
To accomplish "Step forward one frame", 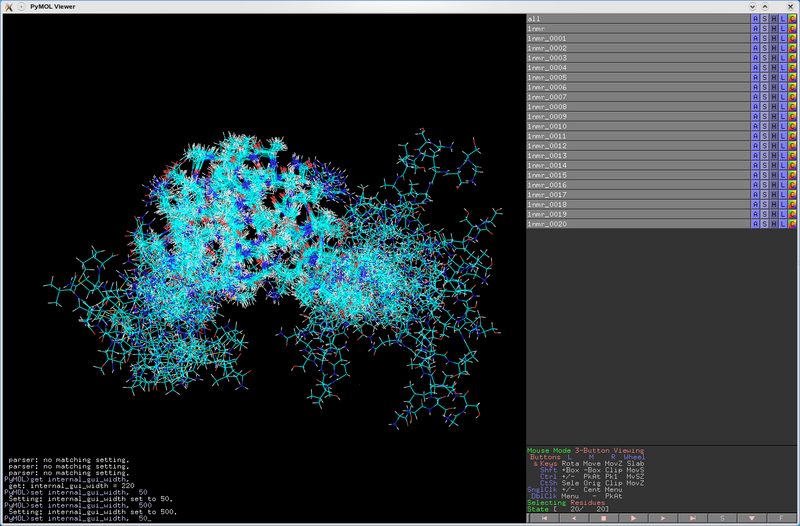I will click(663, 518).
